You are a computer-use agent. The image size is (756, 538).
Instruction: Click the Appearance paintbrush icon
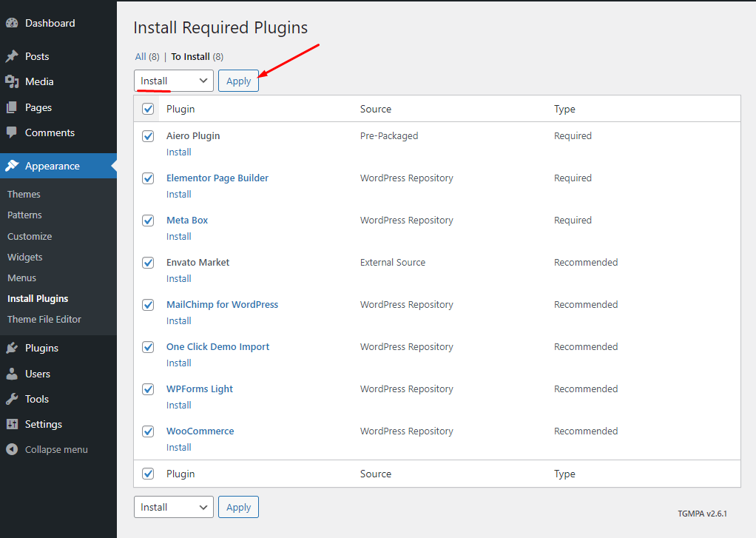point(12,166)
